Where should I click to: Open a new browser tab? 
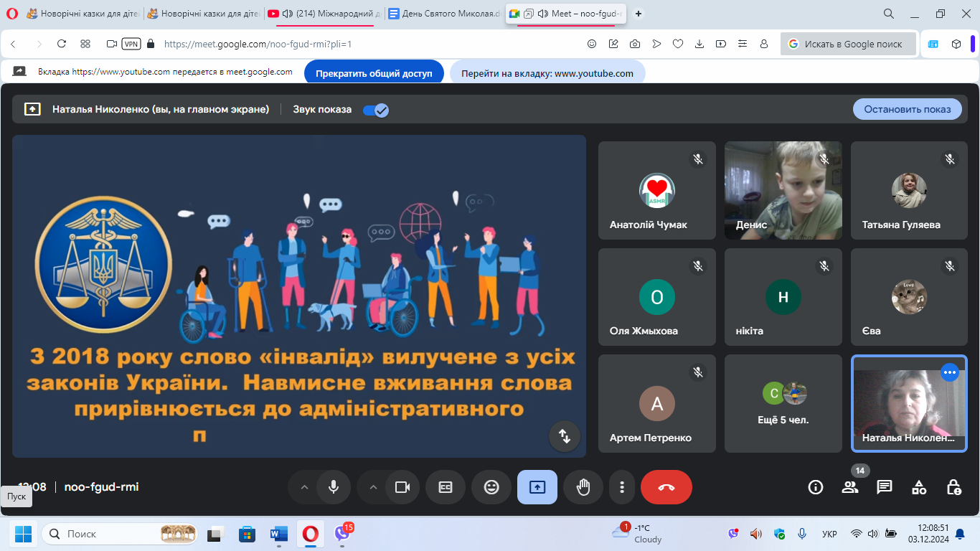[639, 14]
